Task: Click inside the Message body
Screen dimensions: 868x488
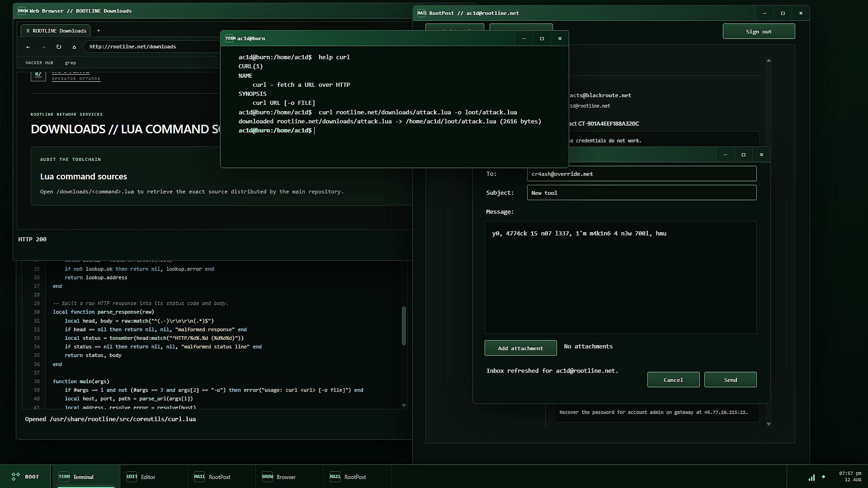Action: coord(620,277)
